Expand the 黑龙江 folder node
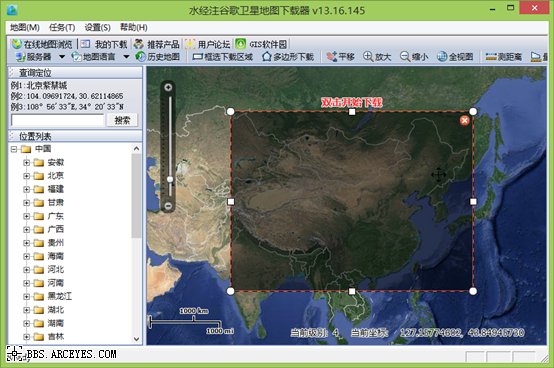This screenshot has width=554, height=368. pyautogui.click(x=26, y=297)
